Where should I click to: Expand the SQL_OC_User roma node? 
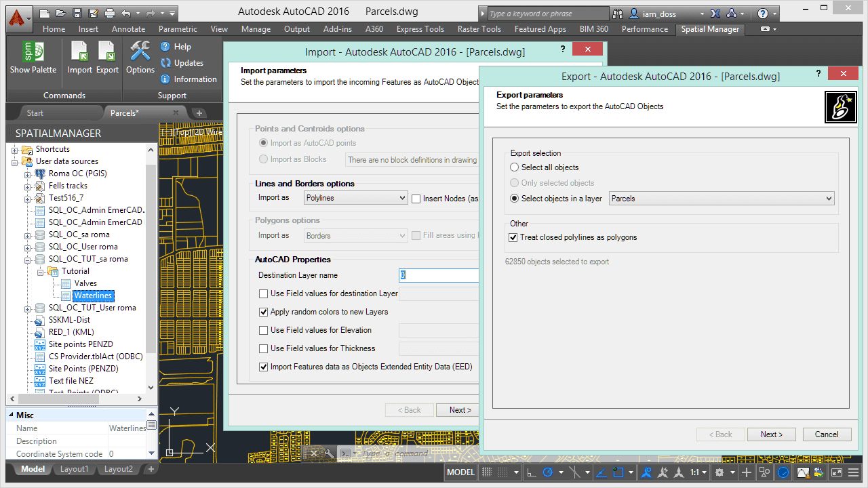pyautogui.click(x=27, y=247)
